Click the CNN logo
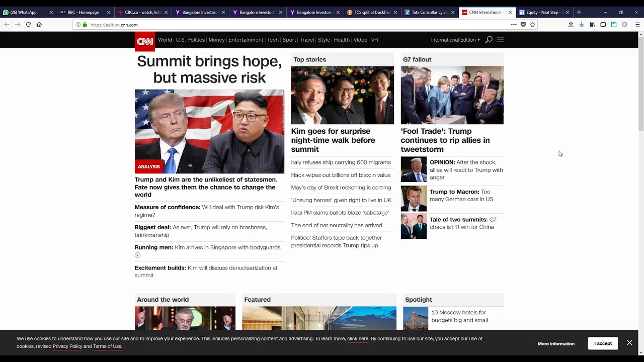Screen dimensions: 644x362 click(x=145, y=42)
